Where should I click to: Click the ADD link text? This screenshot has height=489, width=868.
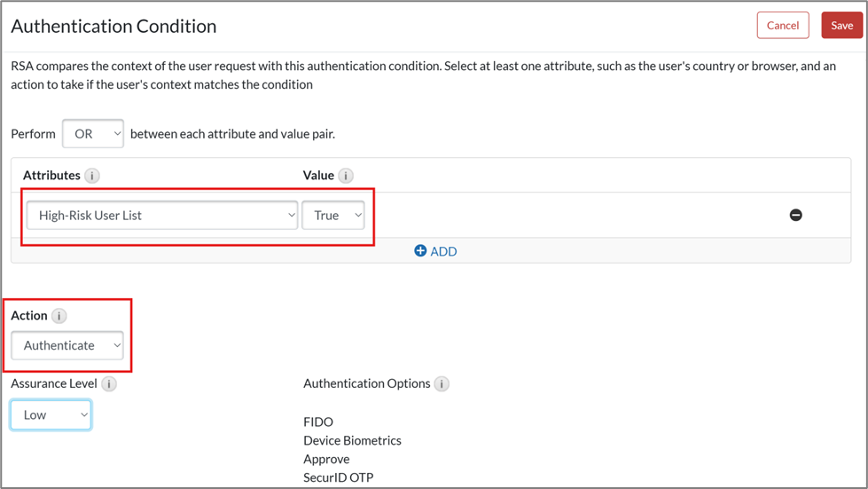click(443, 251)
